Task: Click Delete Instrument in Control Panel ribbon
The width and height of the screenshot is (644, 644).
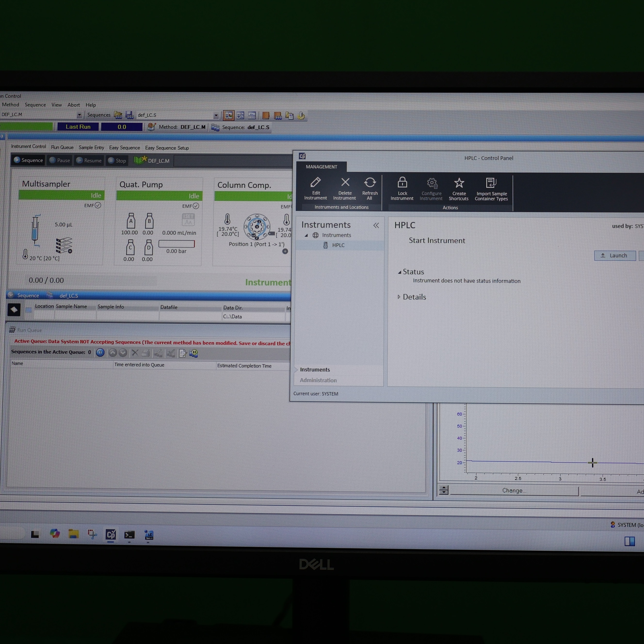Action: click(x=345, y=189)
